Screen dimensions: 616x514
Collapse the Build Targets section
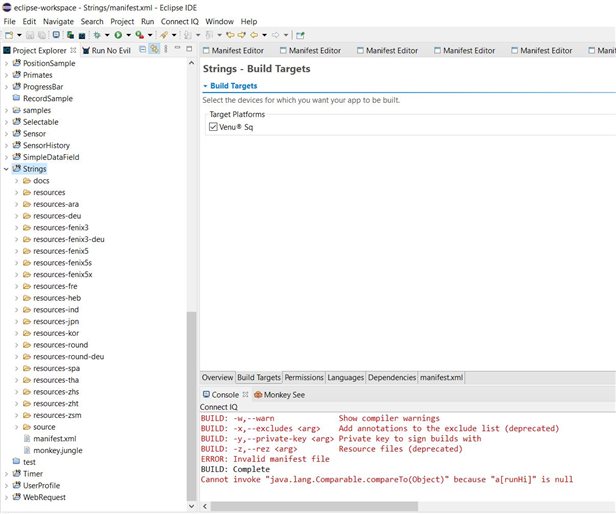click(205, 86)
